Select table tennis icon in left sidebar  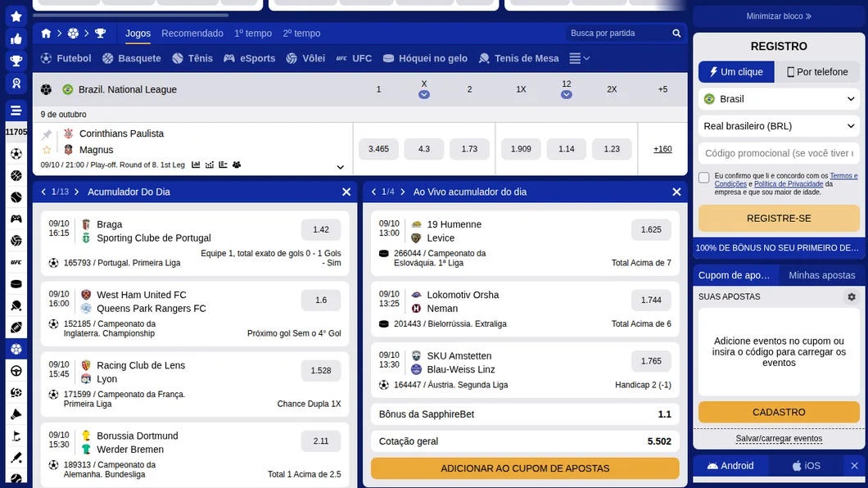click(16, 305)
